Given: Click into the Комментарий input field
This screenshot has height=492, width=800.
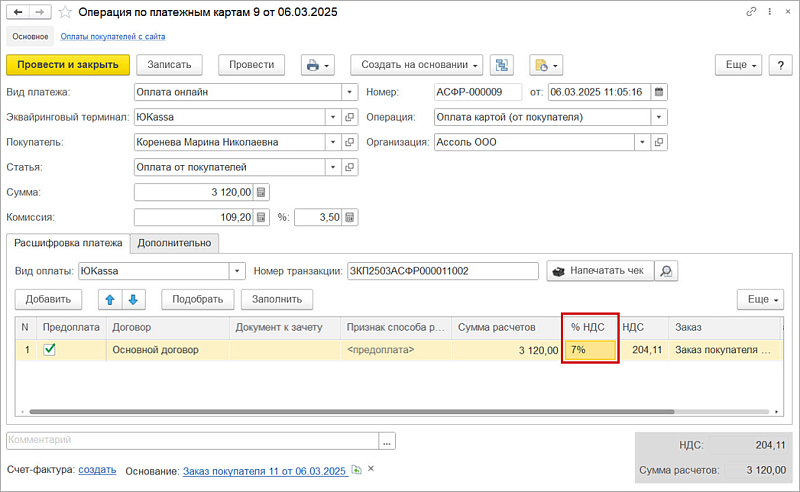Looking at the screenshot, I should coord(193,440).
